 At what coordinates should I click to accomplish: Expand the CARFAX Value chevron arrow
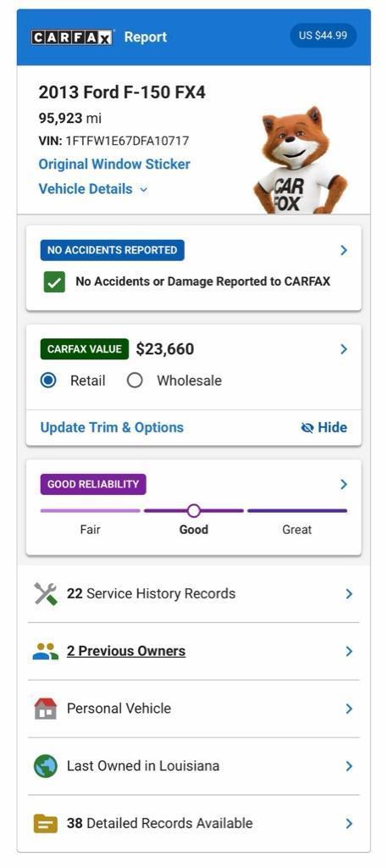tap(344, 349)
